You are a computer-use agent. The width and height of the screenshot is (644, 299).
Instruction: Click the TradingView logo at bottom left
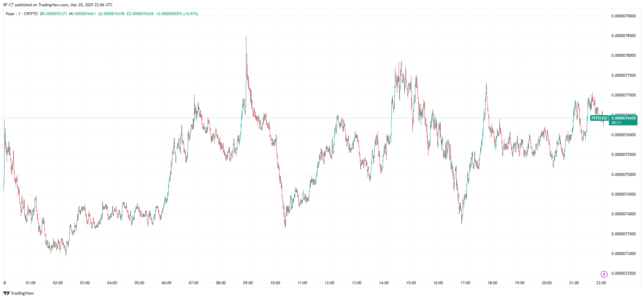click(x=19, y=293)
